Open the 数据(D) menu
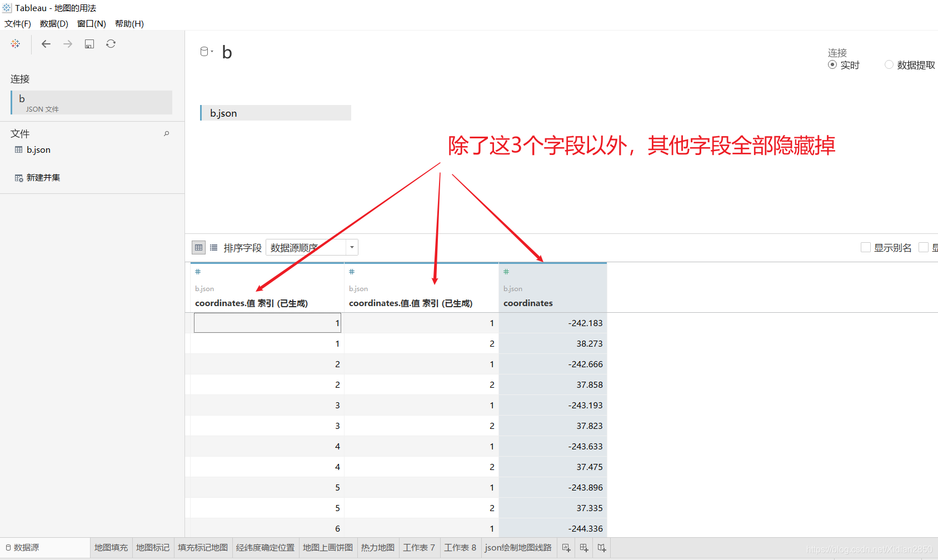The height and width of the screenshot is (560, 938). [54, 23]
